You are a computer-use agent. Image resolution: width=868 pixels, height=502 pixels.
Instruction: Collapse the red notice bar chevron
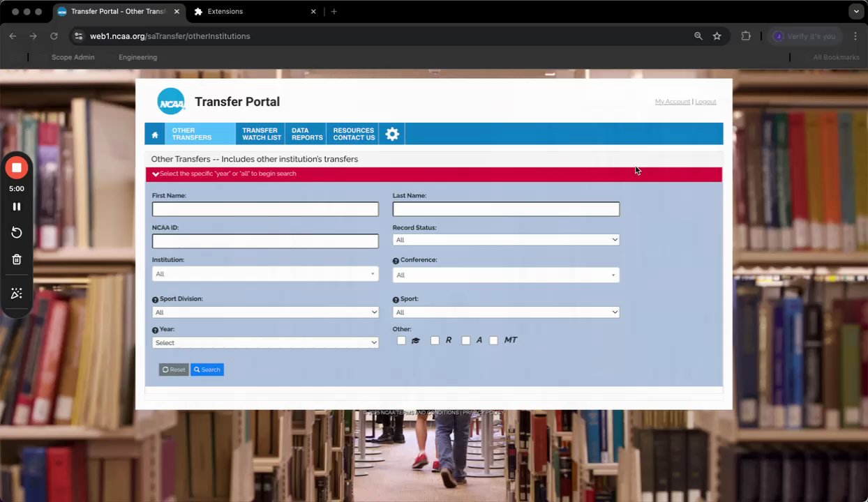[x=155, y=174]
